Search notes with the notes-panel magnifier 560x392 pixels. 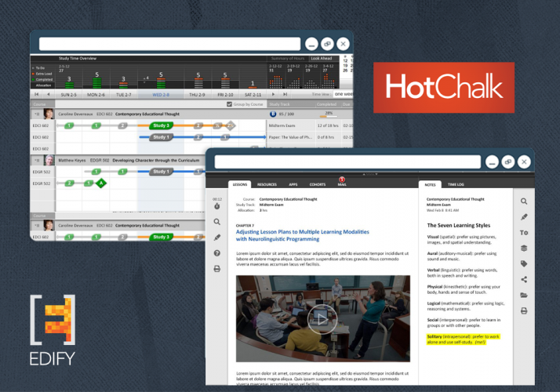(x=524, y=201)
